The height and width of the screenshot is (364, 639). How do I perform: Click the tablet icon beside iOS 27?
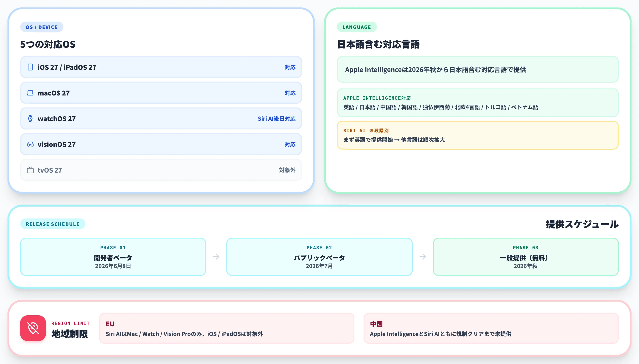point(30,67)
